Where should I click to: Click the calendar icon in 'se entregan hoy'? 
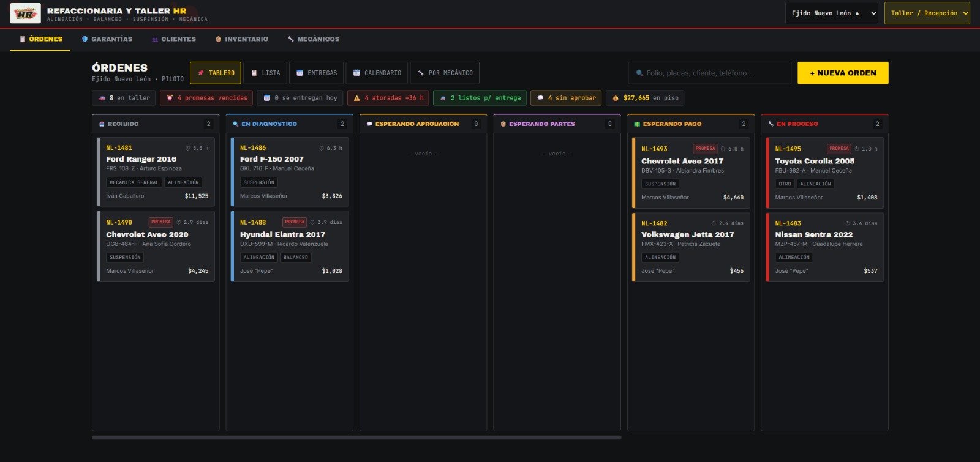tap(267, 98)
